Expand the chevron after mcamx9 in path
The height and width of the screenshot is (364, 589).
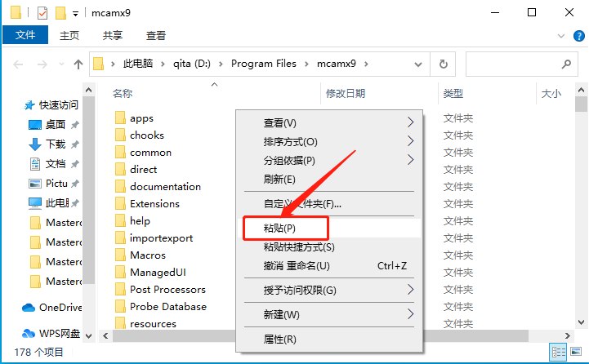(x=366, y=64)
